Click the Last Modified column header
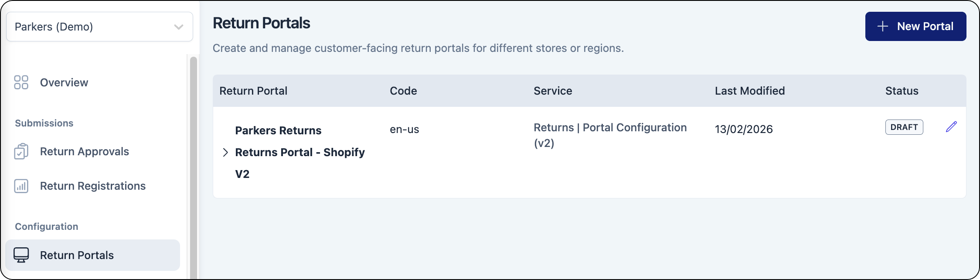This screenshot has height=280, width=980. [749, 91]
